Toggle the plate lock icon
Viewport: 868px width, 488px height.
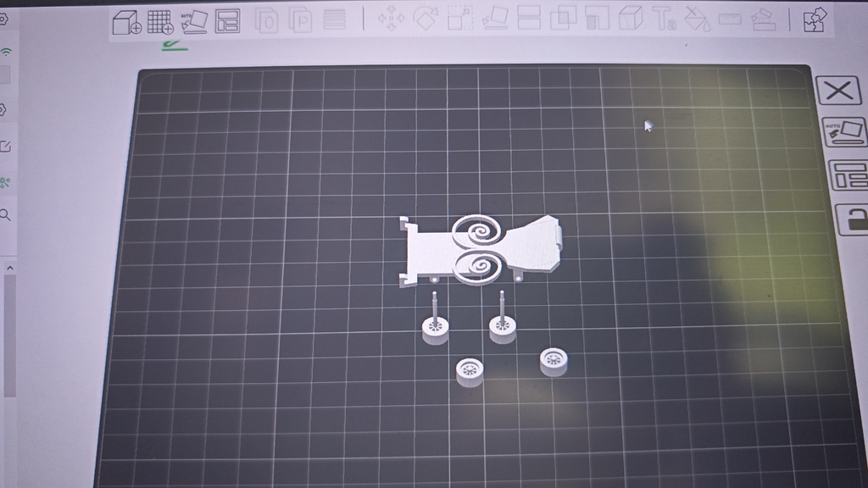click(854, 219)
